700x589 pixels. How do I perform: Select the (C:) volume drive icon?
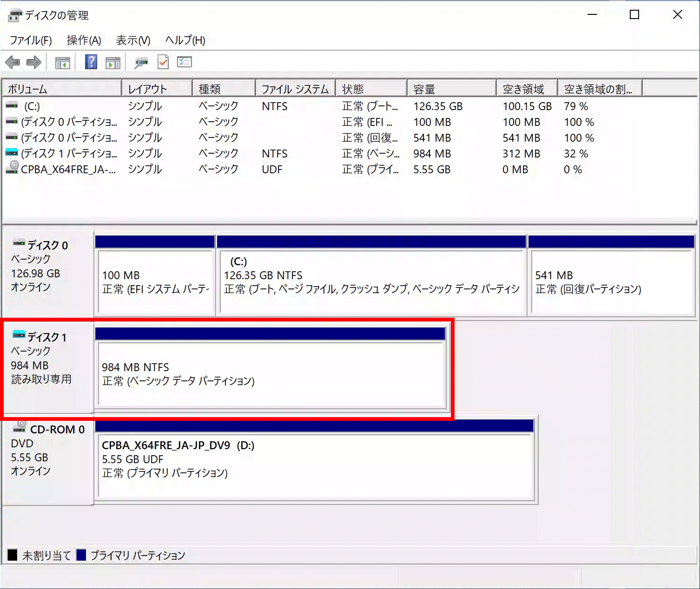(x=12, y=106)
